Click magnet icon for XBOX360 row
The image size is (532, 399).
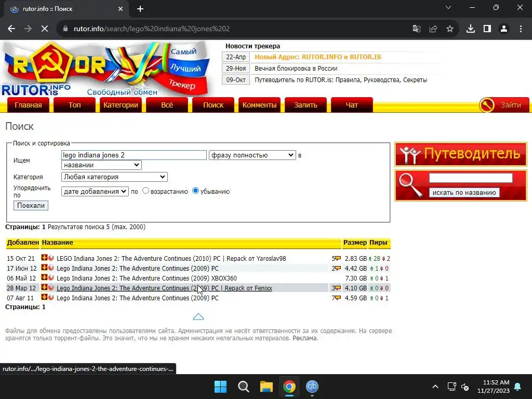point(51,277)
